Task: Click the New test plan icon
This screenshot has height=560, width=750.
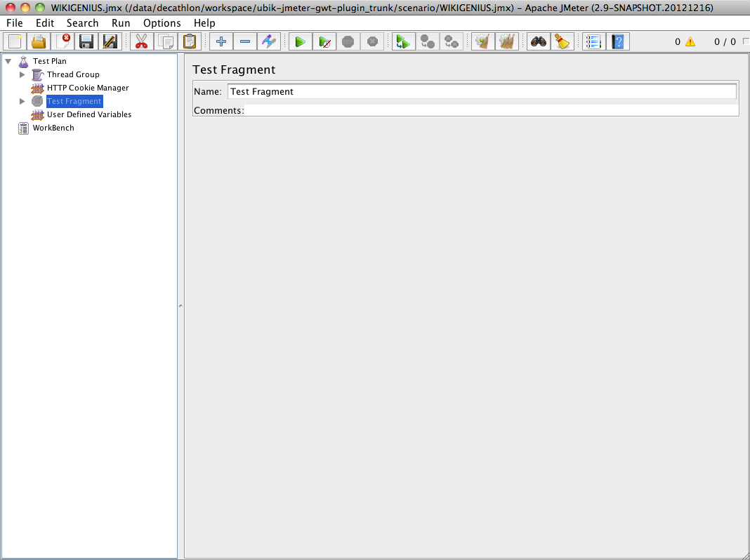Action: [15, 41]
